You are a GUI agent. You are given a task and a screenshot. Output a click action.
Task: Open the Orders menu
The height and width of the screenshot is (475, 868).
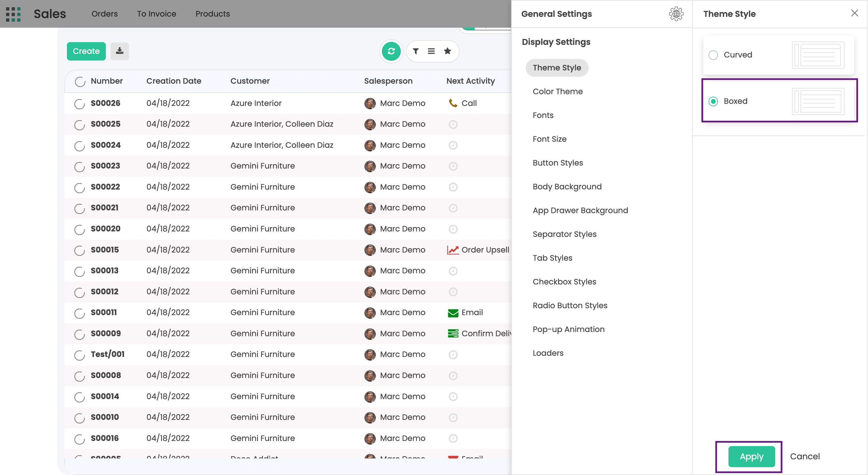[105, 14]
